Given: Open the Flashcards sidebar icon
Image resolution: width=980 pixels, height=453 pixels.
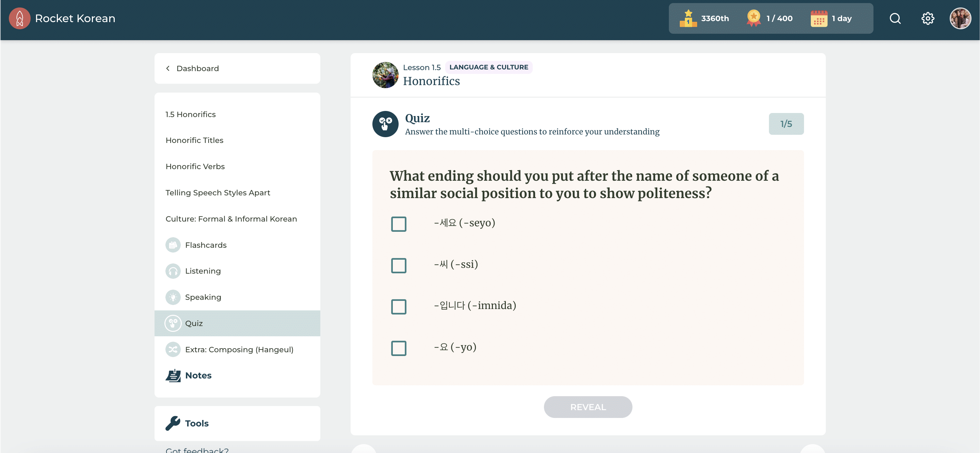Looking at the screenshot, I should coord(173,245).
